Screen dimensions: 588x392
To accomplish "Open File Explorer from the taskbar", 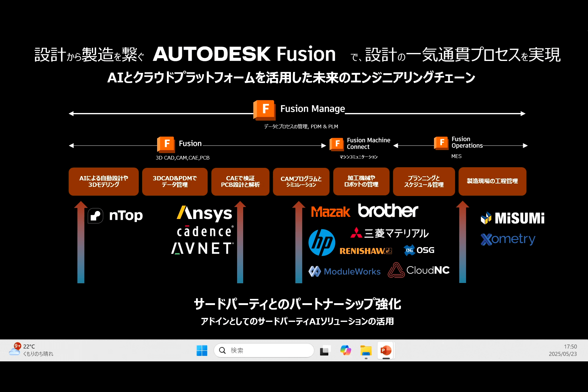I will point(366,350).
